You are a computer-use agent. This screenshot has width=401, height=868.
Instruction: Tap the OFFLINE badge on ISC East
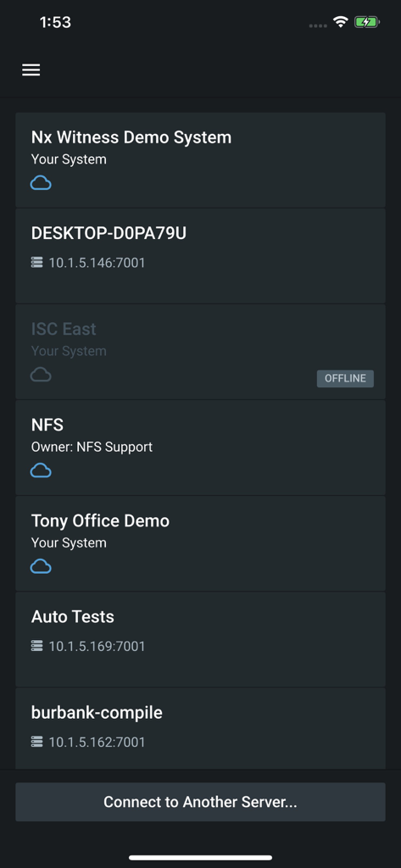pyautogui.click(x=346, y=379)
